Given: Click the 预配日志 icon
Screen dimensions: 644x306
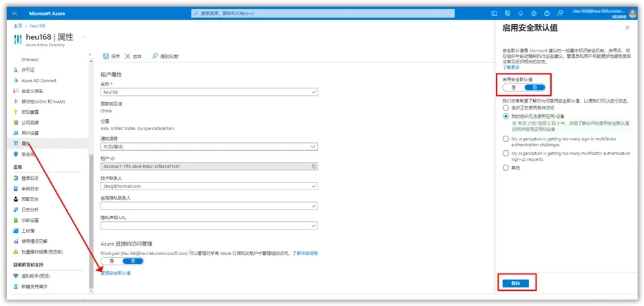Looking at the screenshot, I should point(16,199).
